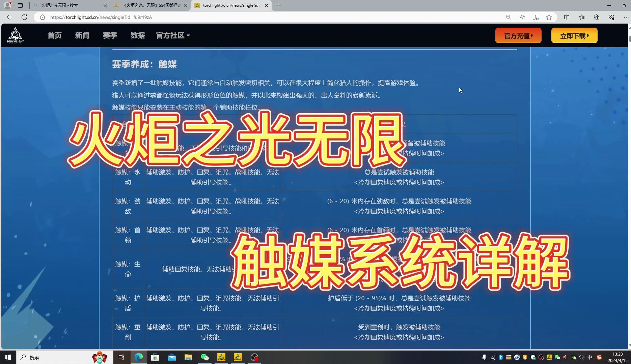Image resolution: width=631 pixels, height=364 pixels.
Task: Open the 数据 navigation item
Action: click(x=138, y=35)
